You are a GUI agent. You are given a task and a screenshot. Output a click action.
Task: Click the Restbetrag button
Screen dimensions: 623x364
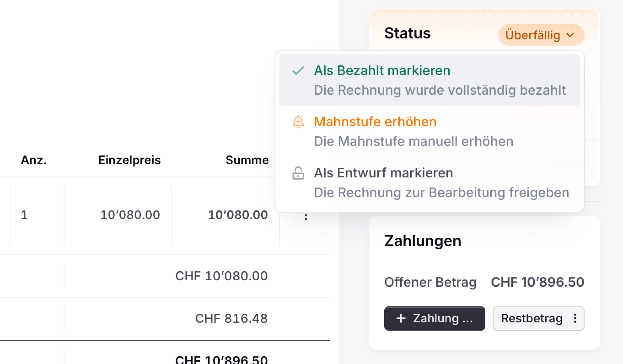pyautogui.click(x=538, y=318)
